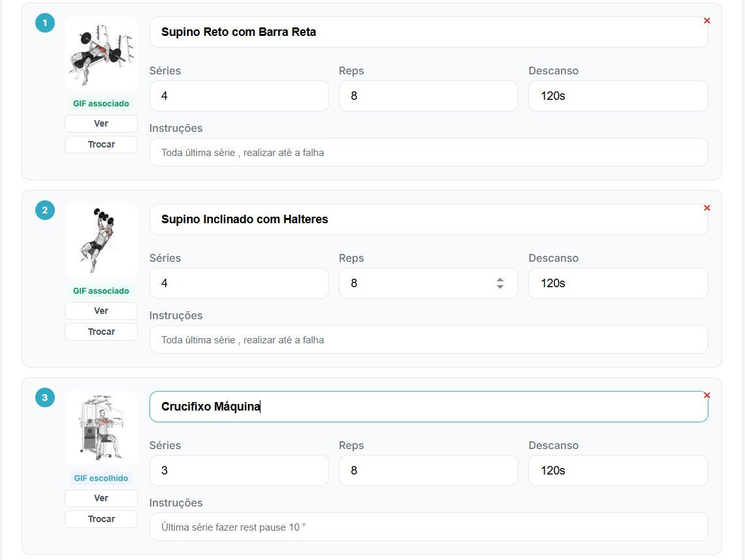Click Trocar for Supino Reto com Barra Reta
The height and width of the screenshot is (560, 745).
[101, 144]
